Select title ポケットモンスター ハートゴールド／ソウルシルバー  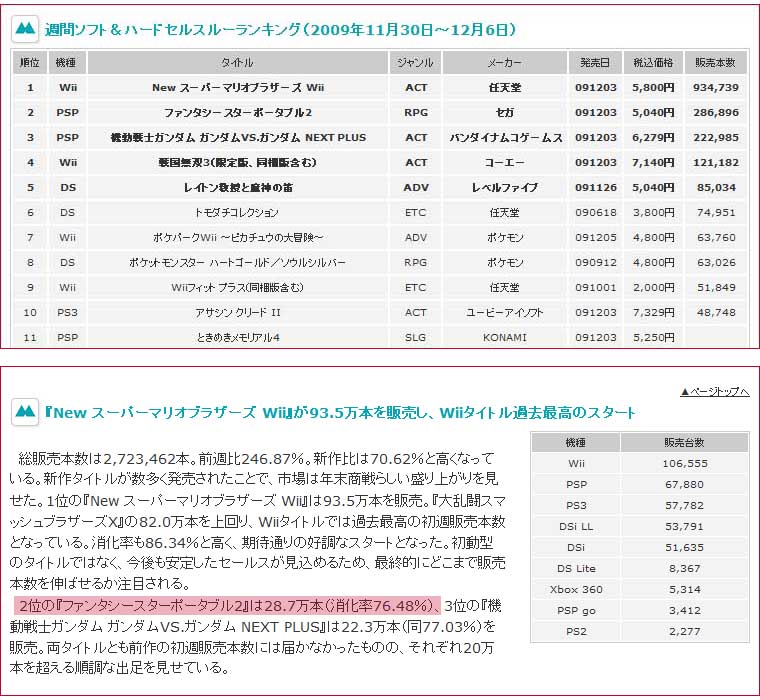coord(238,263)
